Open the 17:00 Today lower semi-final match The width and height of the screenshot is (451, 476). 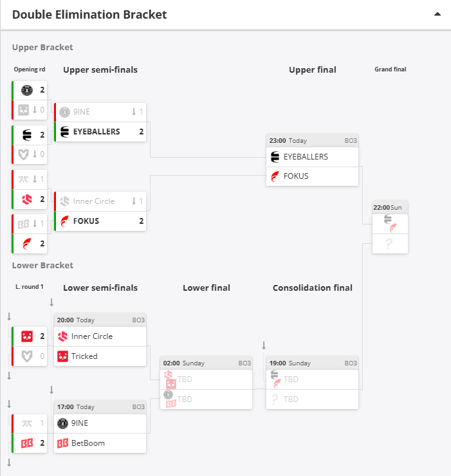click(100, 407)
